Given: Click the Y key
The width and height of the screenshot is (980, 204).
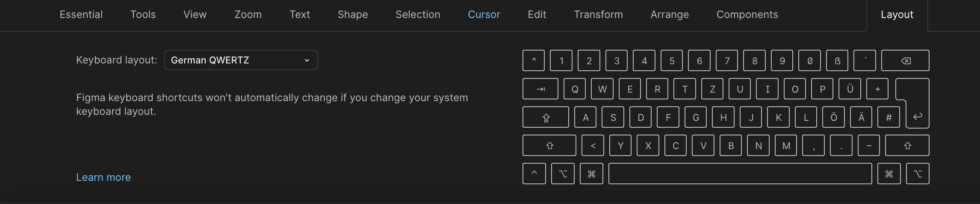Looking at the screenshot, I should [620, 145].
